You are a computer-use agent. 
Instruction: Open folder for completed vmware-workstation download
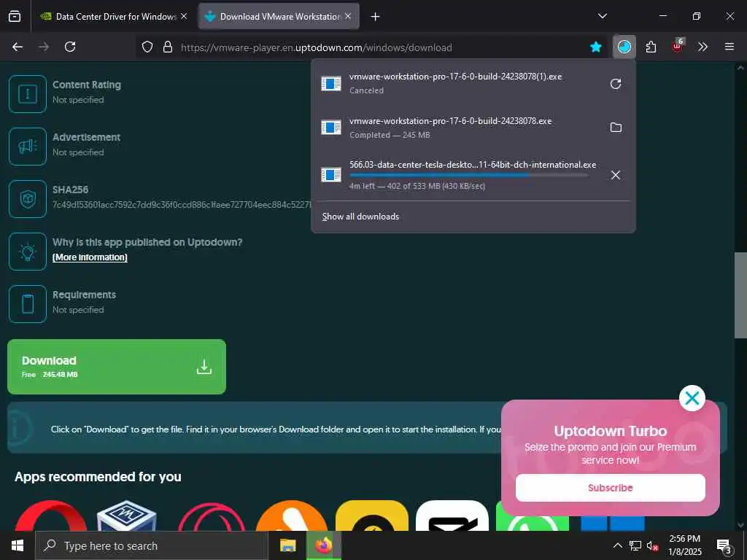pos(616,127)
